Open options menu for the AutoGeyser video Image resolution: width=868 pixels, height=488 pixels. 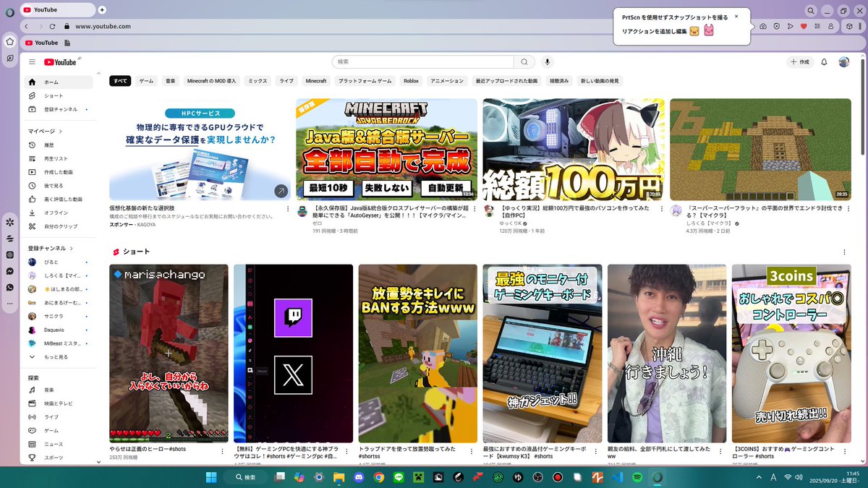click(x=475, y=210)
